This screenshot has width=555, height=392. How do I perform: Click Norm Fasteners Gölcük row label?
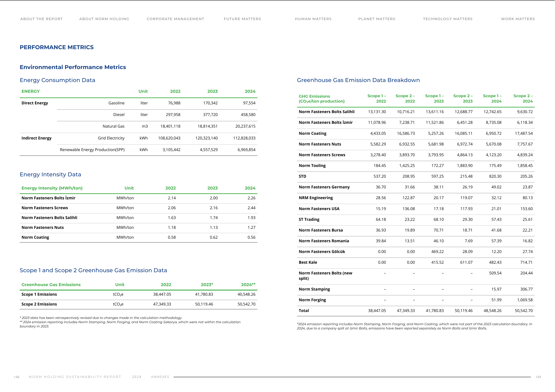tap(322, 252)
